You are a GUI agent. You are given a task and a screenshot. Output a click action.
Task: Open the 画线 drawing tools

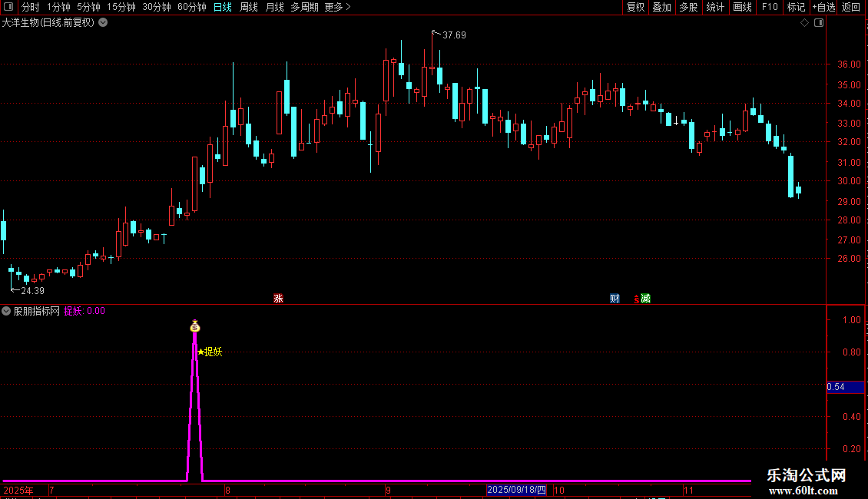742,7
